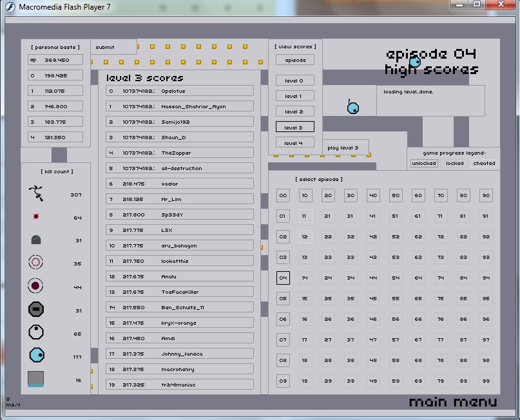Image resolution: width=520 pixels, height=420 pixels.
Task: Click the pink-ringed rocket turret icon
Action: click(36, 263)
